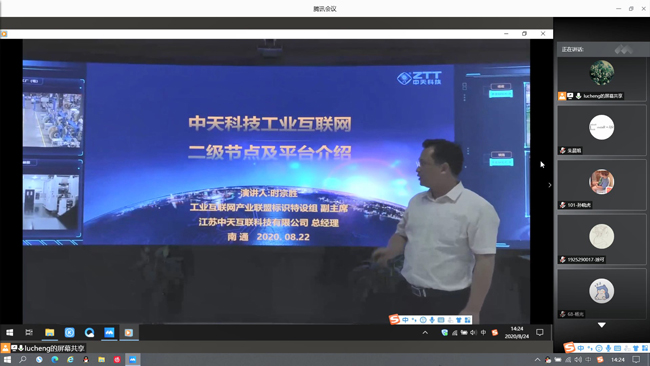Open the QQ penguin icon on the bottom taskbar
The width and height of the screenshot is (650, 366).
(86, 359)
